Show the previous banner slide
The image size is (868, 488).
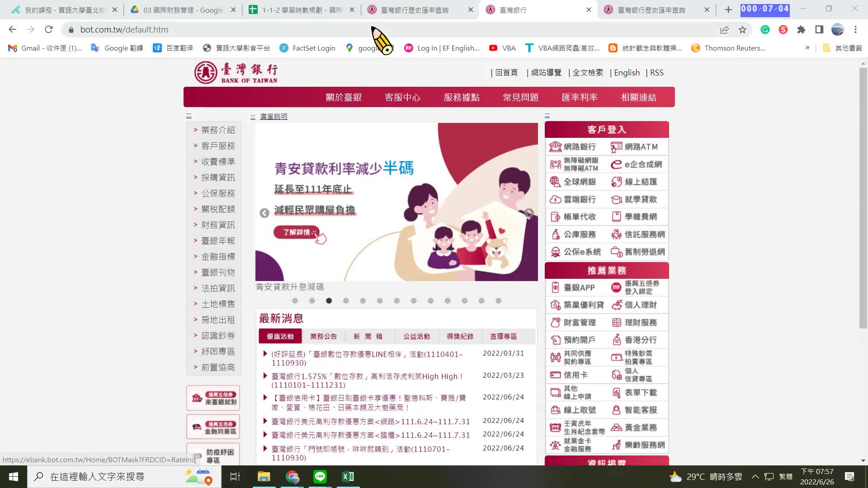tap(264, 213)
